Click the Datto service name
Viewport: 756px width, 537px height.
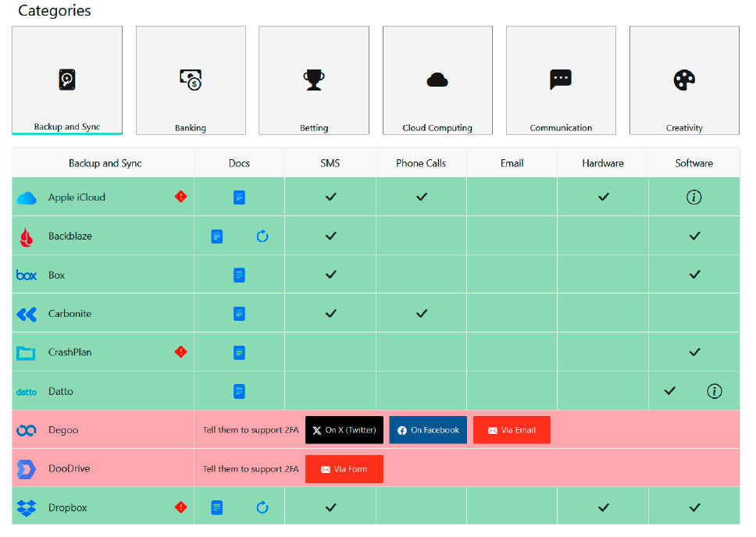[x=61, y=391]
